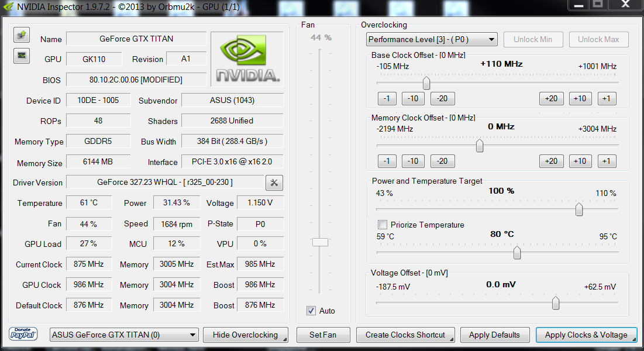Click the Voltage Offset slider handle

coord(555,303)
